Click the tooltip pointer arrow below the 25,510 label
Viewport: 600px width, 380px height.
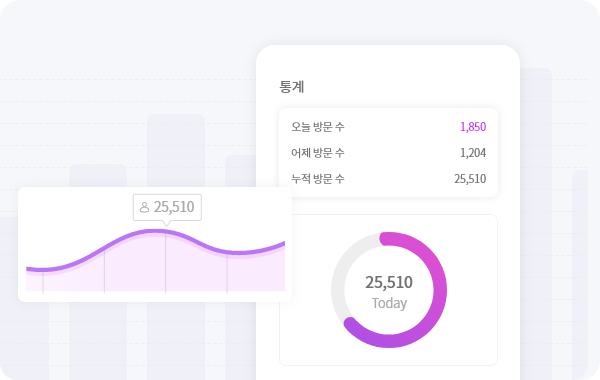166,223
